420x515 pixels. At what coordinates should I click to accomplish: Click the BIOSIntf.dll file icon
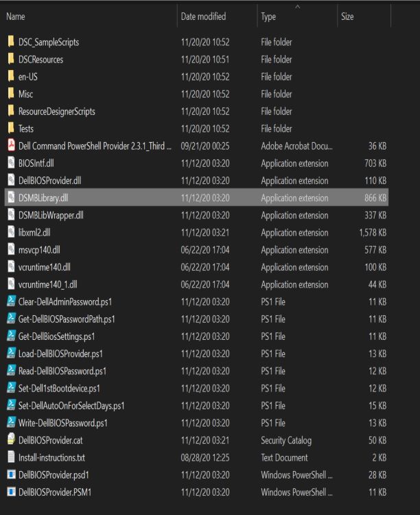11,163
